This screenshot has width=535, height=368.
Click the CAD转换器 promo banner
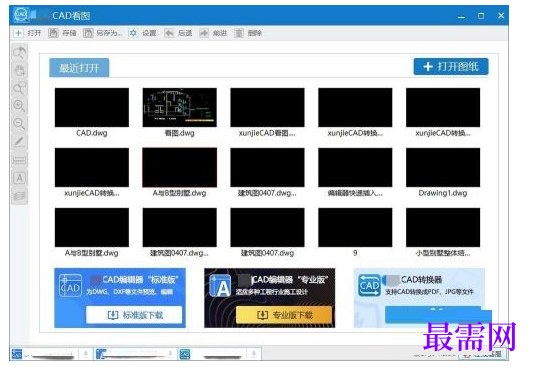pyautogui.click(x=419, y=297)
